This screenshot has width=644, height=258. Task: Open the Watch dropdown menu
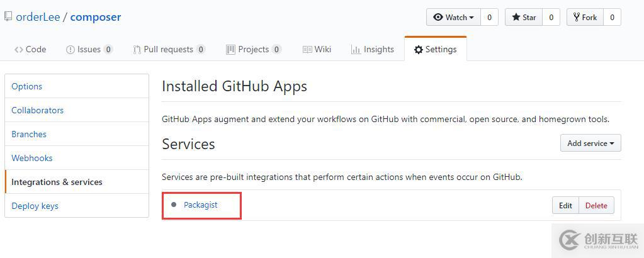453,17
